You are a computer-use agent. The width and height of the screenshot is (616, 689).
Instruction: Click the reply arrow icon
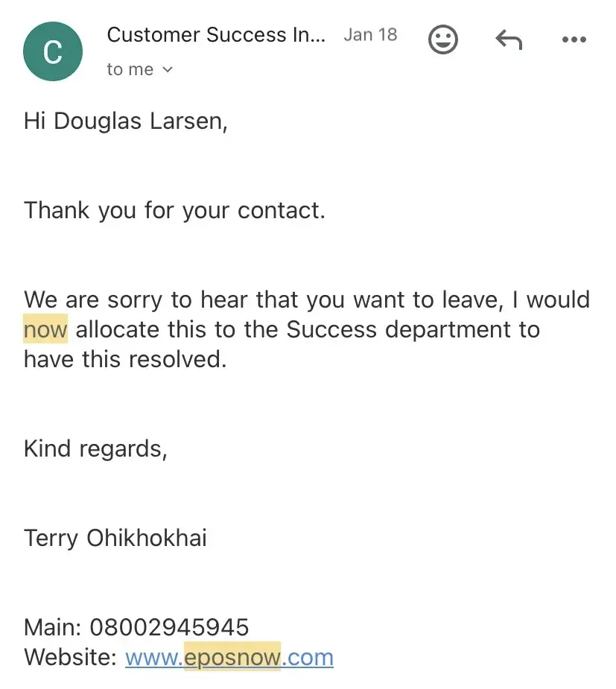(x=509, y=39)
